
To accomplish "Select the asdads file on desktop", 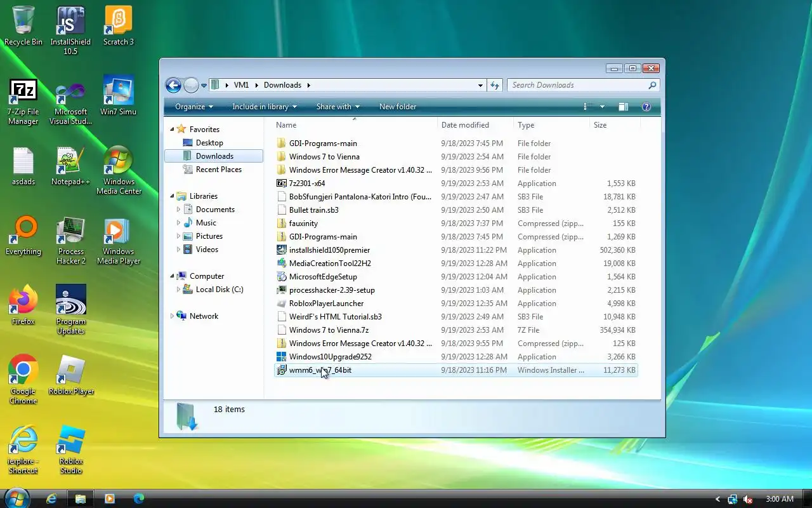I will [23, 166].
